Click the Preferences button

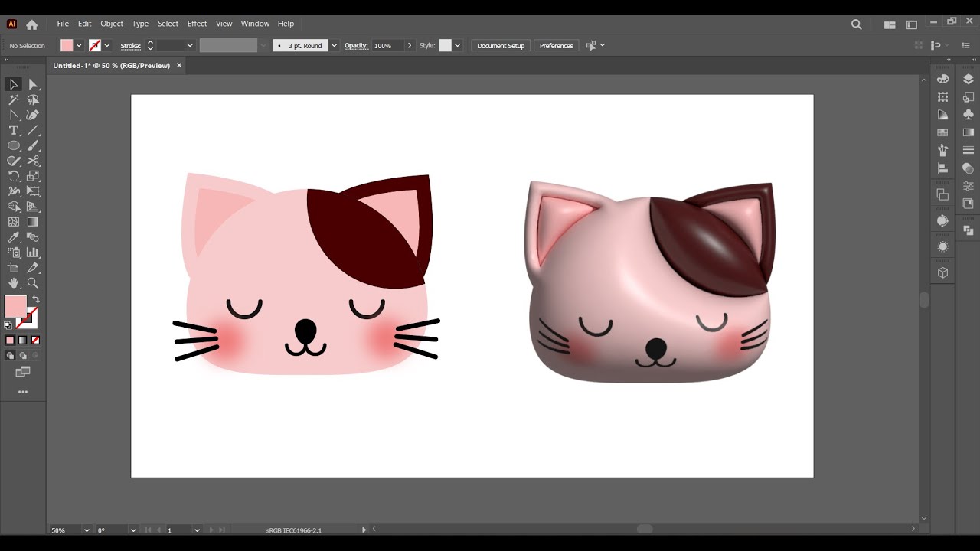click(x=556, y=46)
